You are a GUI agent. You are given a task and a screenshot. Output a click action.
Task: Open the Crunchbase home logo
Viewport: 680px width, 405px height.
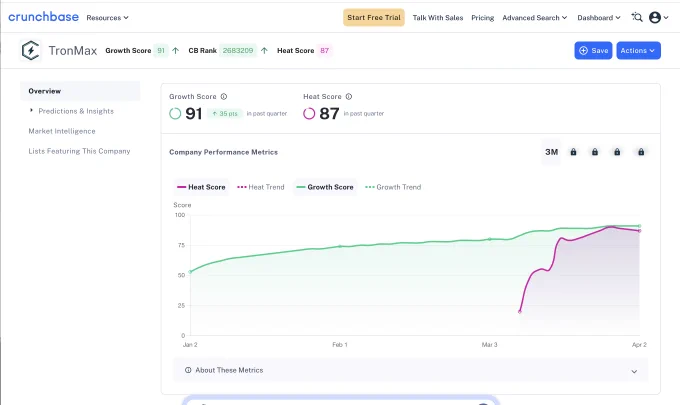point(43,17)
